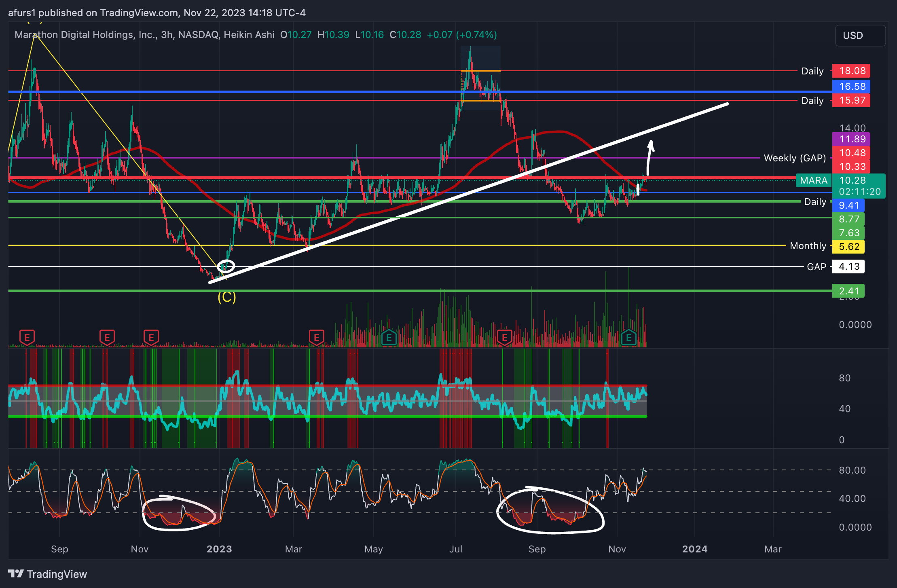Click the 7.63 green price label
This screenshot has width=897, height=588.
(x=848, y=233)
